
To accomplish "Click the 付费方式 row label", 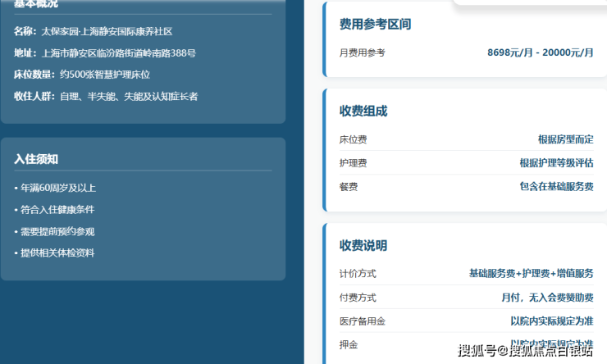I will [x=358, y=298].
